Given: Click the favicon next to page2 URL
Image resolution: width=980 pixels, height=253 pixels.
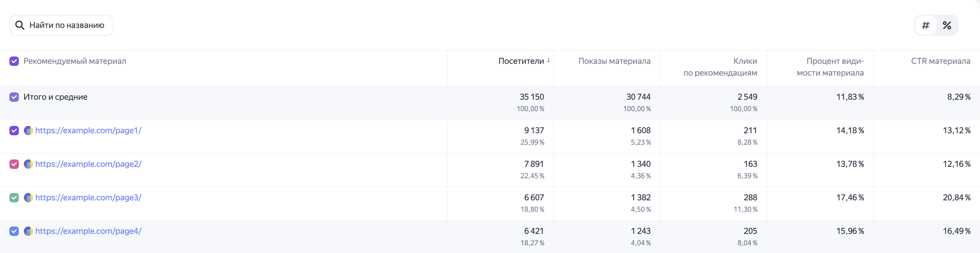Looking at the screenshot, I should 28,164.
